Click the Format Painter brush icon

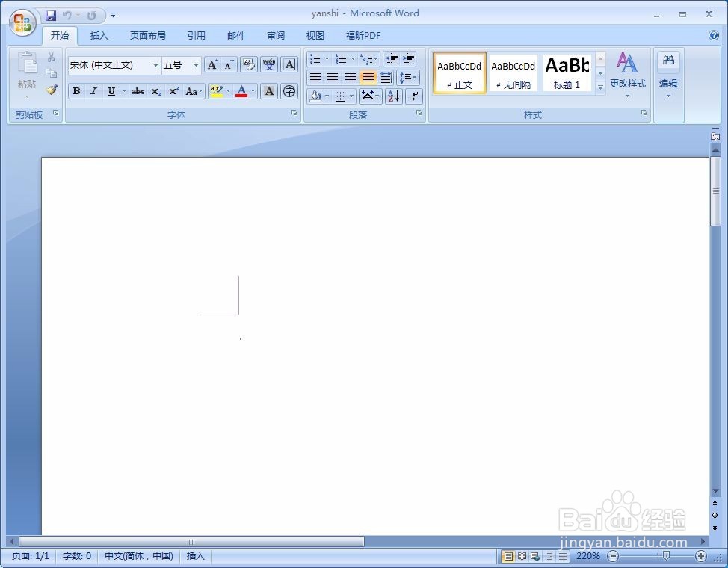tap(52, 90)
